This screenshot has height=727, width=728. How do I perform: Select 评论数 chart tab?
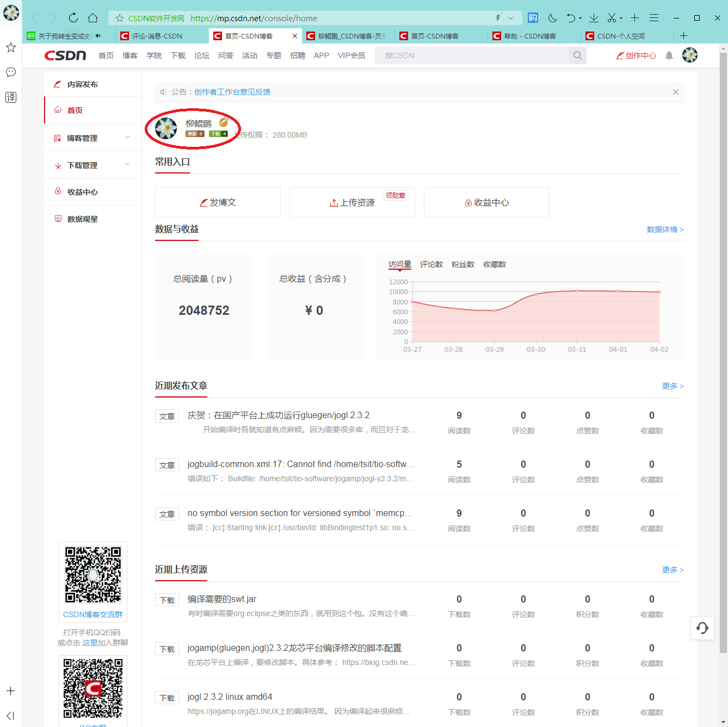(x=431, y=264)
